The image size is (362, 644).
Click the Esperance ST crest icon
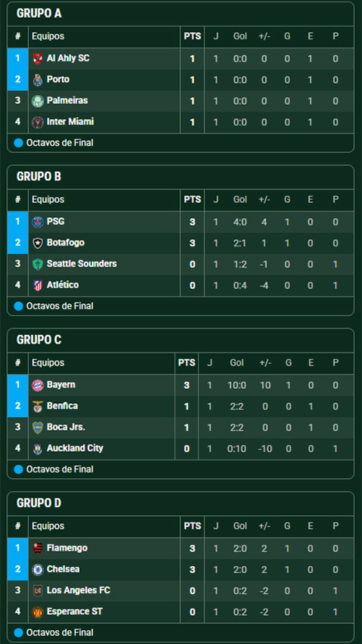(38, 612)
